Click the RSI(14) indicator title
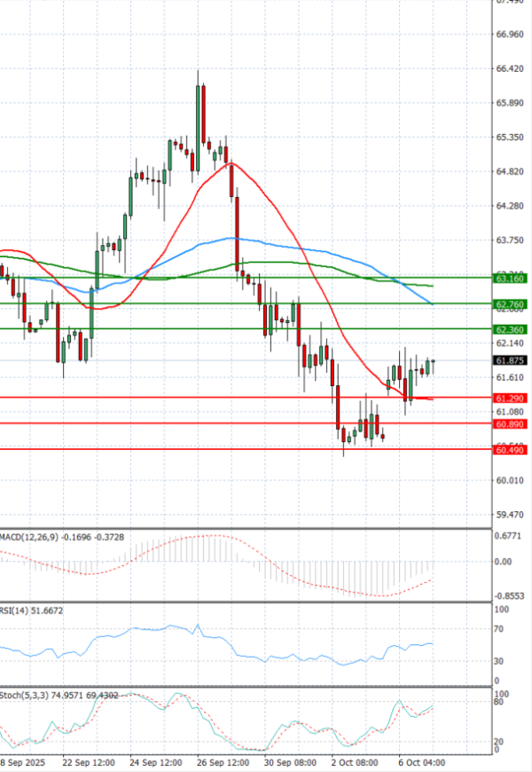Image resolution: width=532 pixels, height=772 pixels. [x=17, y=611]
